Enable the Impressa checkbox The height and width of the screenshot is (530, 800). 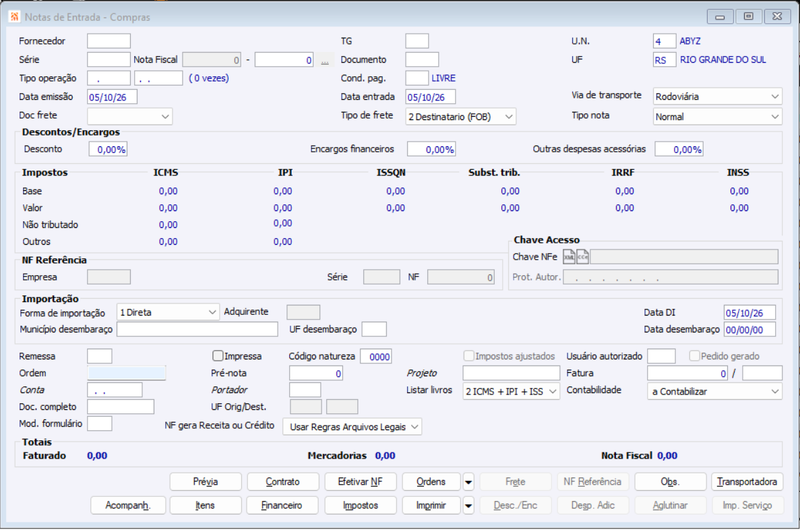coord(218,356)
